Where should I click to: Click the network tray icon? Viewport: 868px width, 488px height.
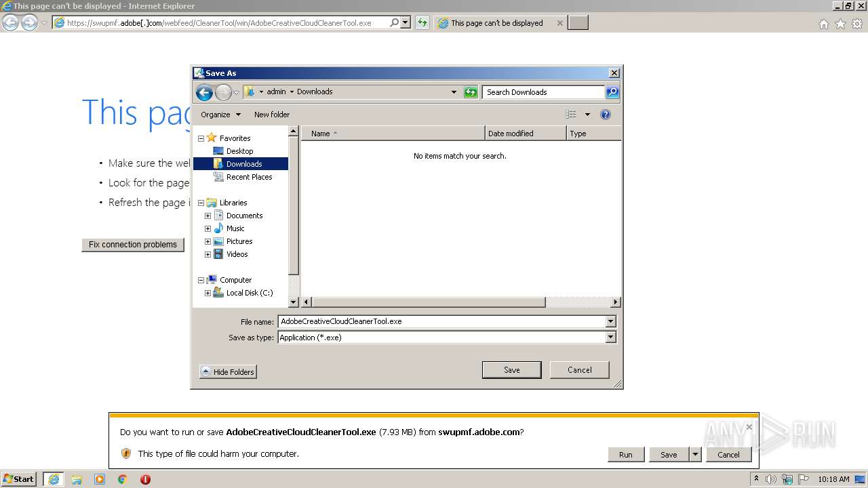click(x=787, y=479)
